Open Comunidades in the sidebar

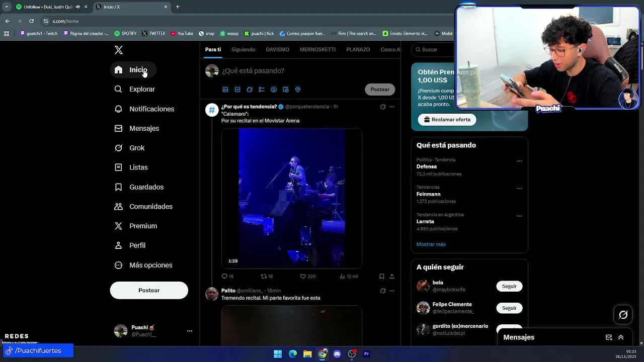coord(144,207)
